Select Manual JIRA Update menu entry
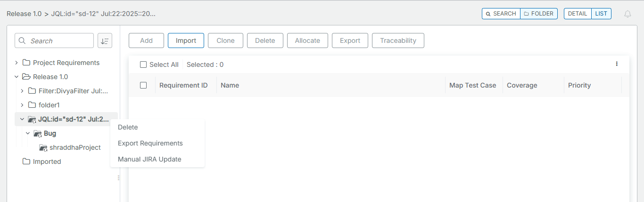This screenshot has height=202, width=644. 149,159
